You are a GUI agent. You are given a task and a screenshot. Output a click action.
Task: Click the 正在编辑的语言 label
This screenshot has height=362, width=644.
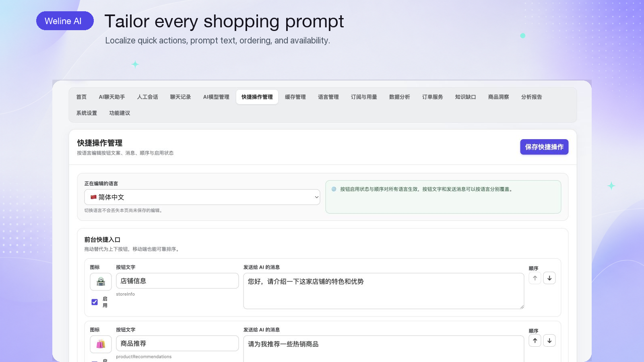(x=101, y=183)
